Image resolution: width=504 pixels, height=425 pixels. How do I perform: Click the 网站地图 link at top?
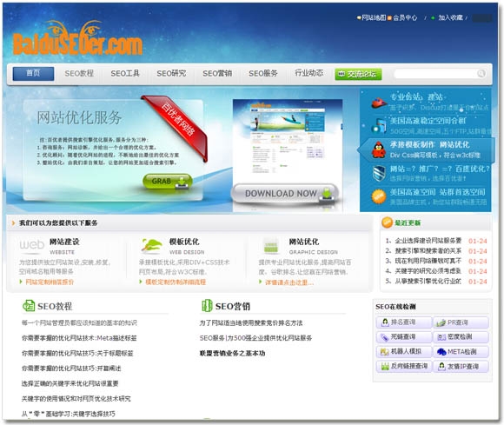coord(374,17)
